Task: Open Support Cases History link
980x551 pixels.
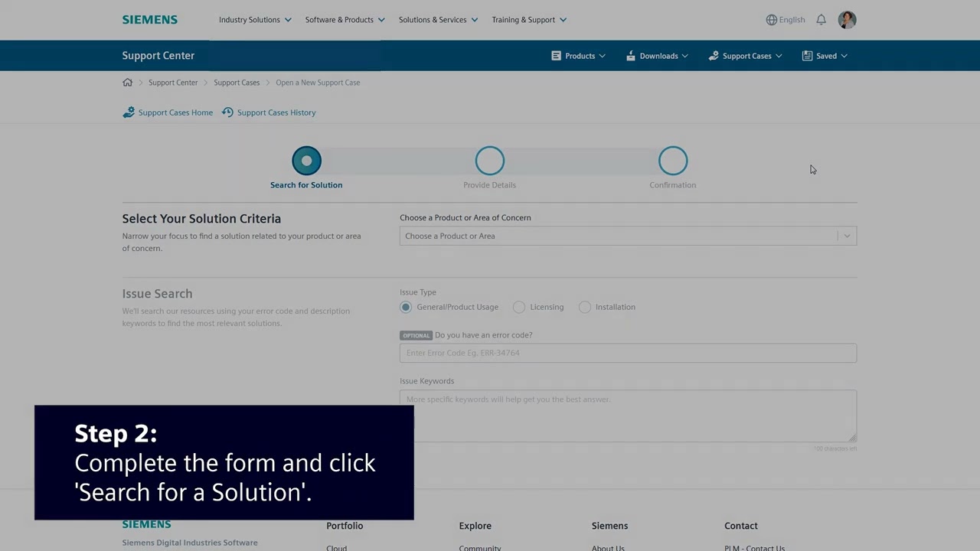Action: pyautogui.click(x=276, y=112)
